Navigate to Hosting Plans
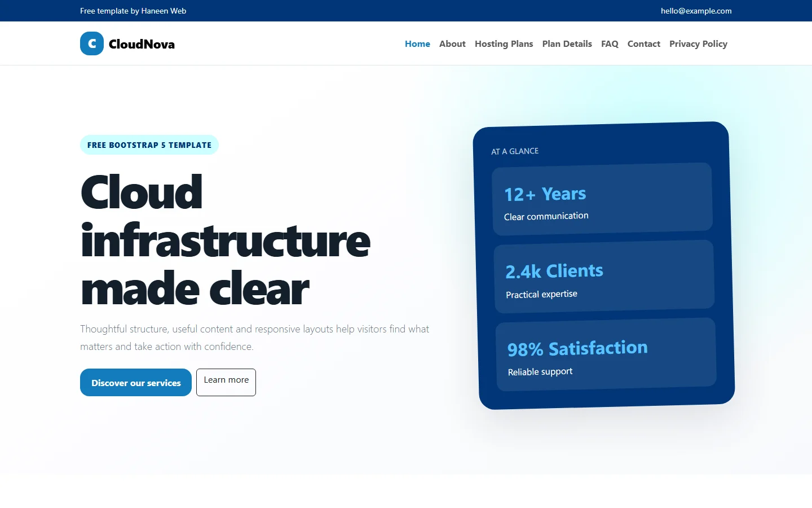The width and height of the screenshot is (812, 508). (504, 43)
